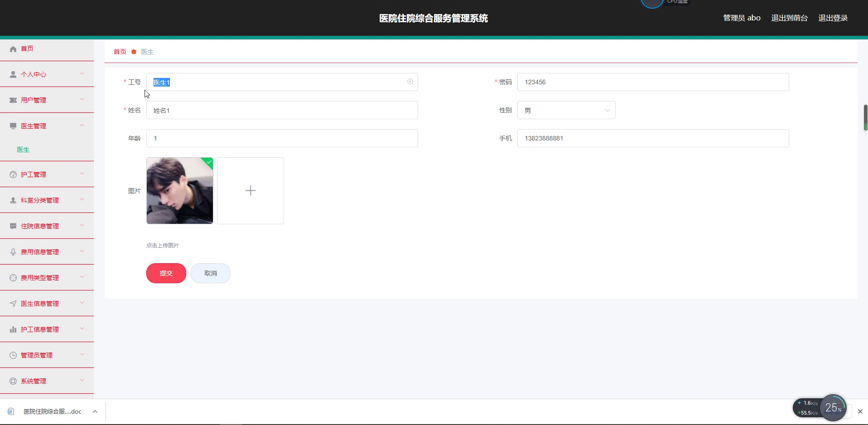Click the 首页 breadcrumb link
This screenshot has height=425, width=868.
(x=120, y=52)
